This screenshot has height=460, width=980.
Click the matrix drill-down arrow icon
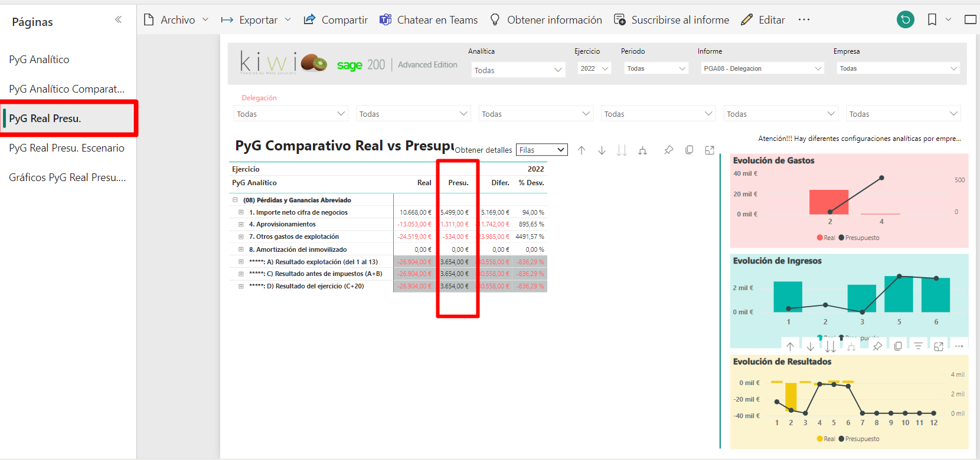(x=602, y=150)
